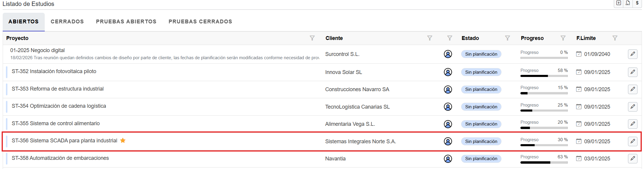Click the star on ST-356 project
644x169 pixels.
(123, 141)
